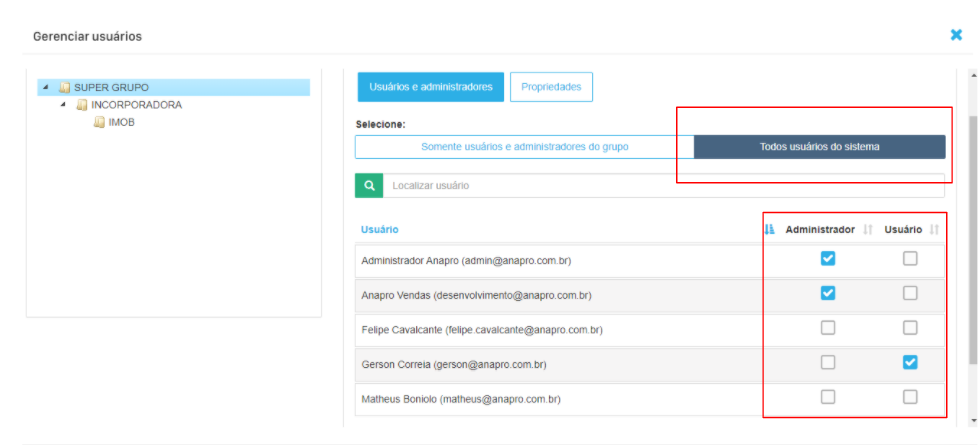Click the IMOB folder icon
The width and height of the screenshot is (980, 445).
[99, 122]
